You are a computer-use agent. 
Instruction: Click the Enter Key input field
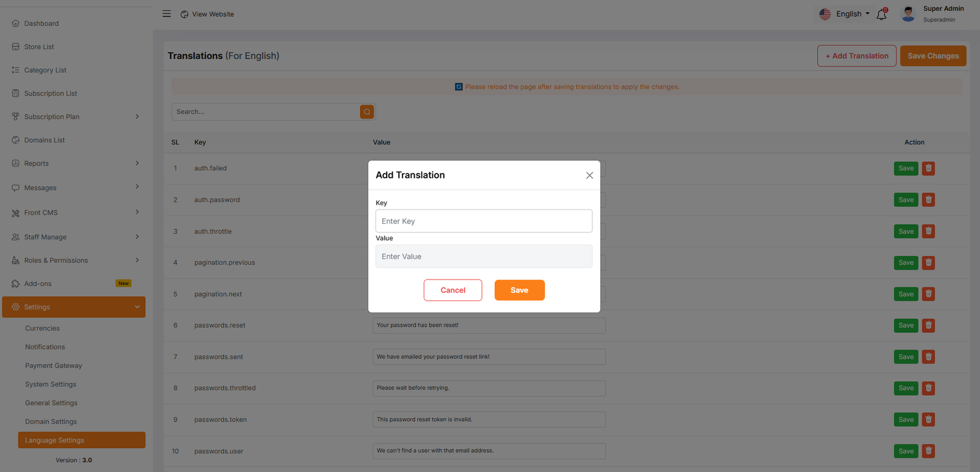(x=483, y=221)
